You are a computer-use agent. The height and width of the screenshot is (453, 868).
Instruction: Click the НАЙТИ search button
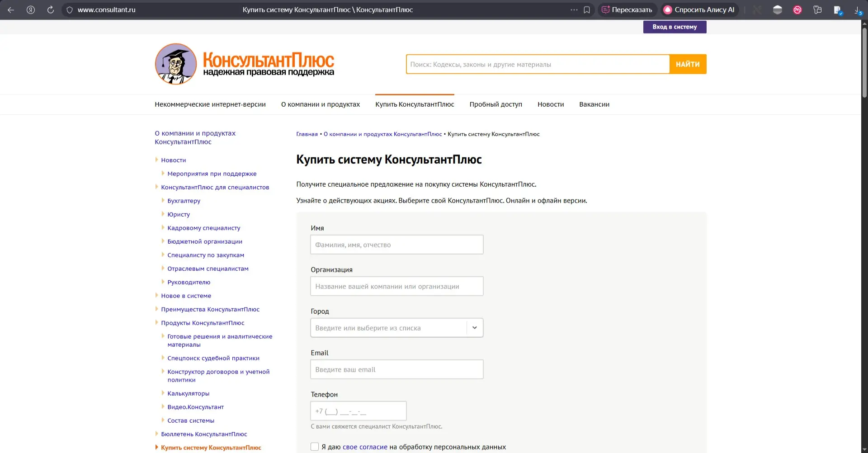coord(688,64)
